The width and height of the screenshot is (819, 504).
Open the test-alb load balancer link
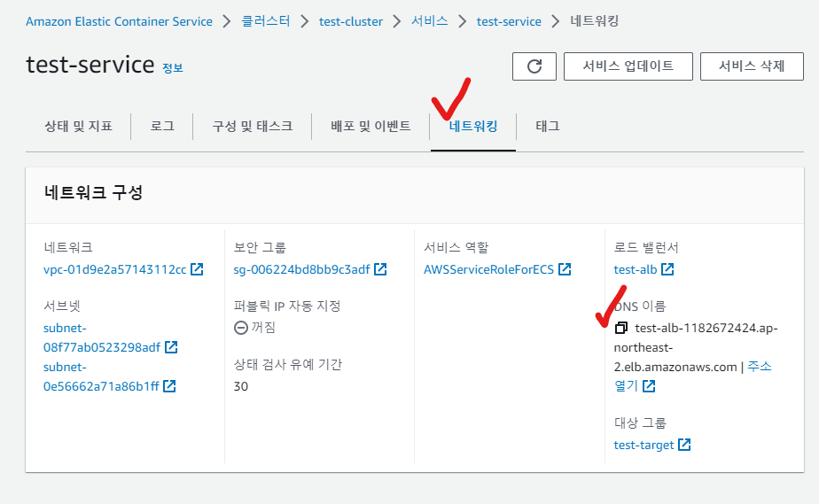pyautogui.click(x=636, y=269)
